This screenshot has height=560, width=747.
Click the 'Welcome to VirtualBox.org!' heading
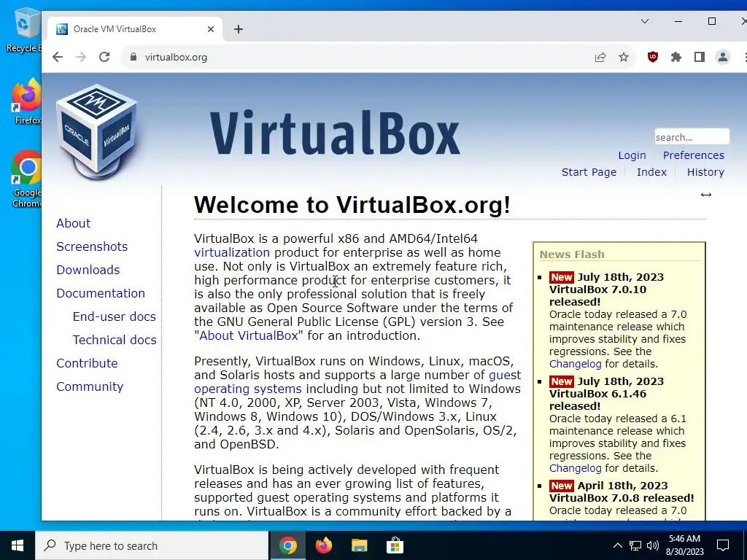pos(352,205)
